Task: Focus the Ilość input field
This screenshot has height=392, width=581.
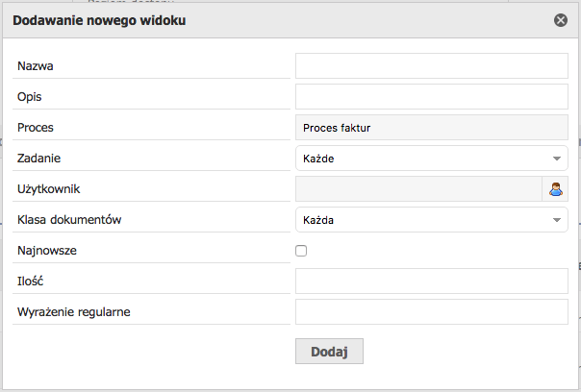Action: point(432,282)
